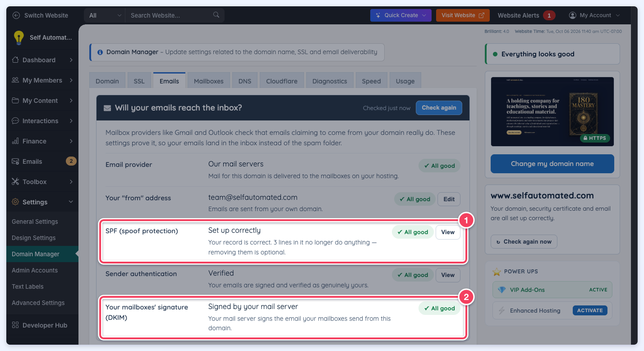Open the Mailboxes tab
The height and width of the screenshot is (351, 644).
click(209, 81)
